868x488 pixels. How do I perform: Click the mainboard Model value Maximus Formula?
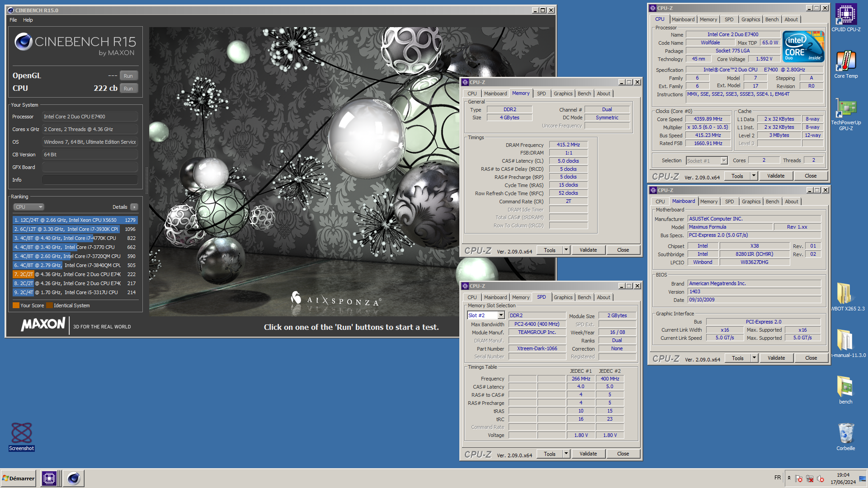(x=730, y=227)
